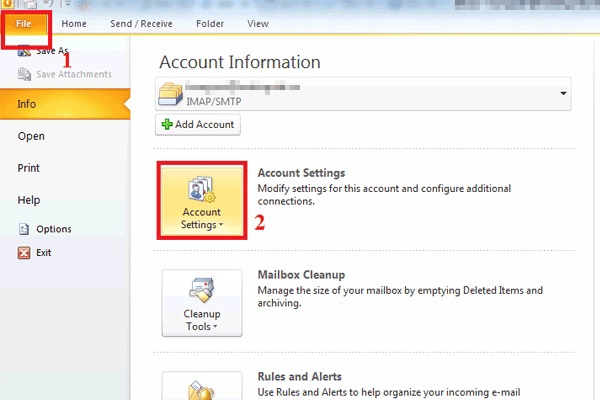Click the Cleanup Tools envelope-brush icon
The image size is (600, 400).
(202, 291)
